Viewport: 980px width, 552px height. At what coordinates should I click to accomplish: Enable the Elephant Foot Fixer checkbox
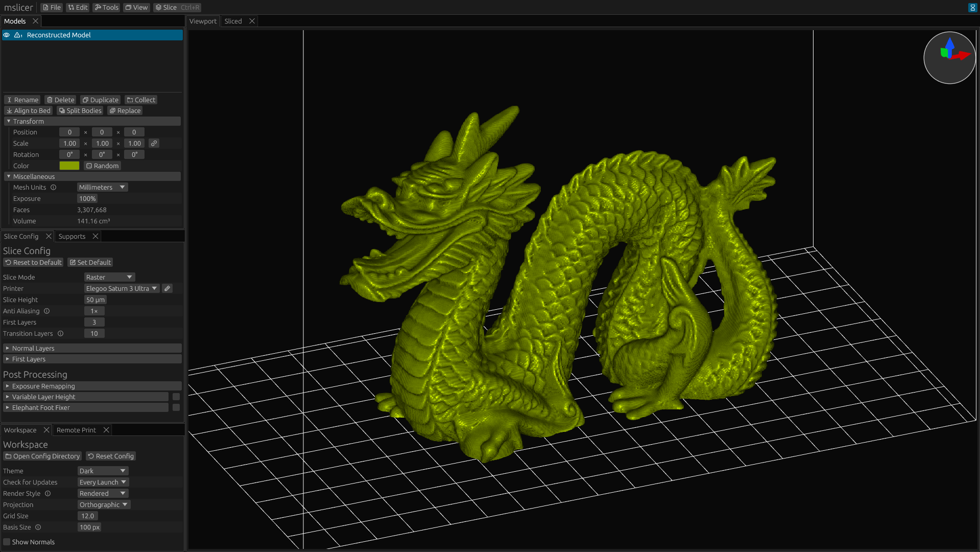click(176, 408)
